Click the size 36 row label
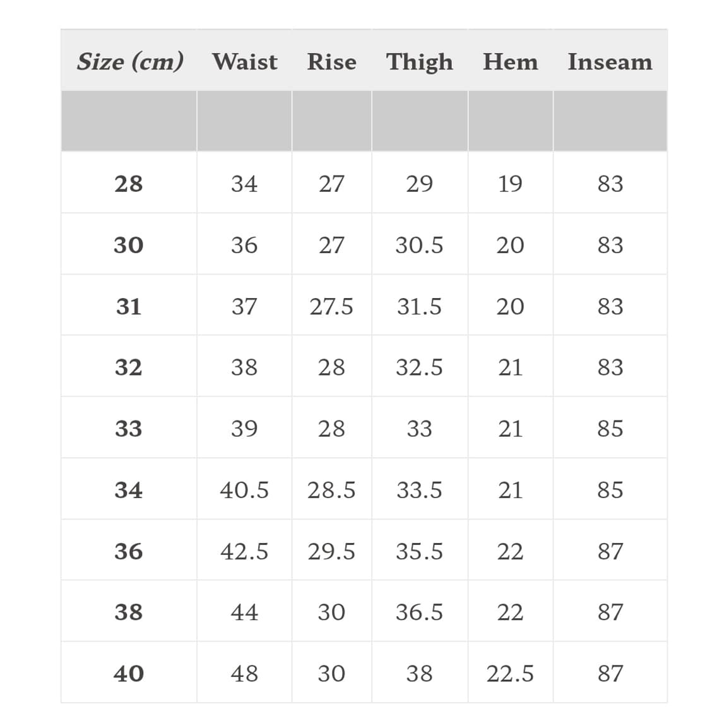 pyautogui.click(x=129, y=551)
